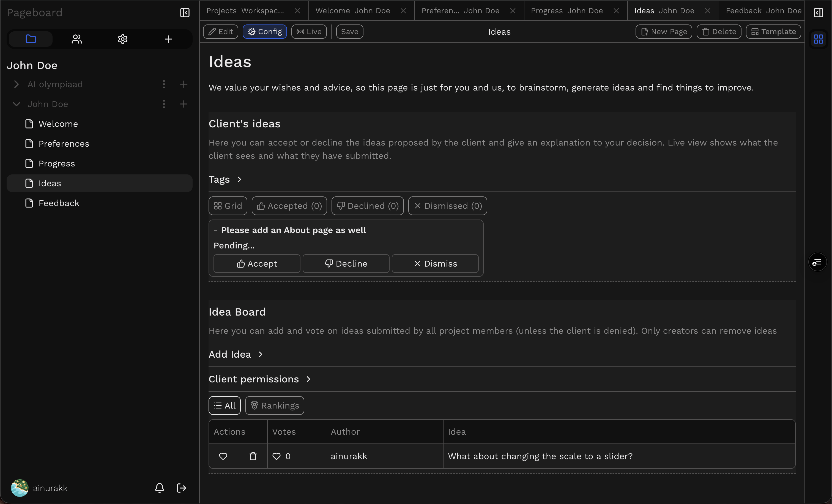Expand the AI olympiaad project tree
The height and width of the screenshot is (504, 832).
16,84
